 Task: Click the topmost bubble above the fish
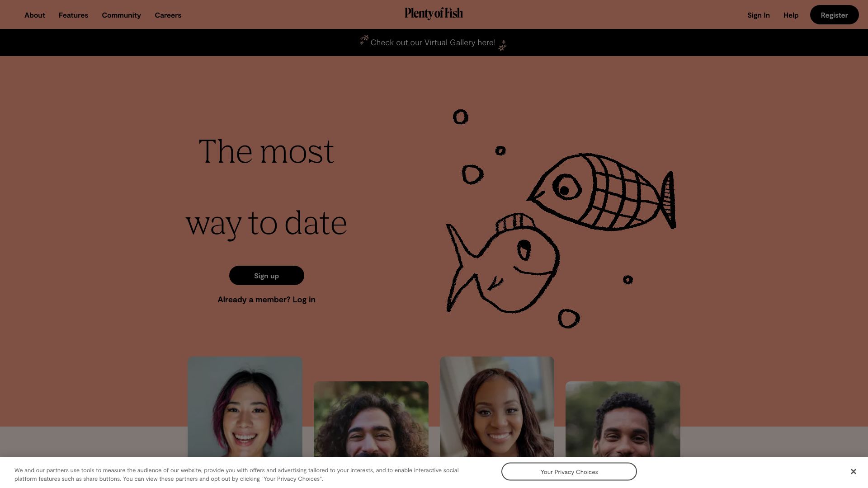tap(460, 117)
